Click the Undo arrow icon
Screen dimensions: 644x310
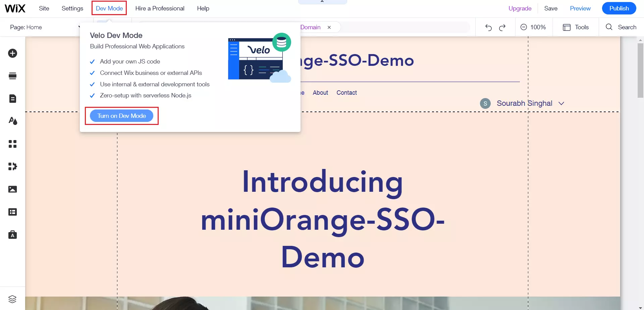[x=488, y=27]
